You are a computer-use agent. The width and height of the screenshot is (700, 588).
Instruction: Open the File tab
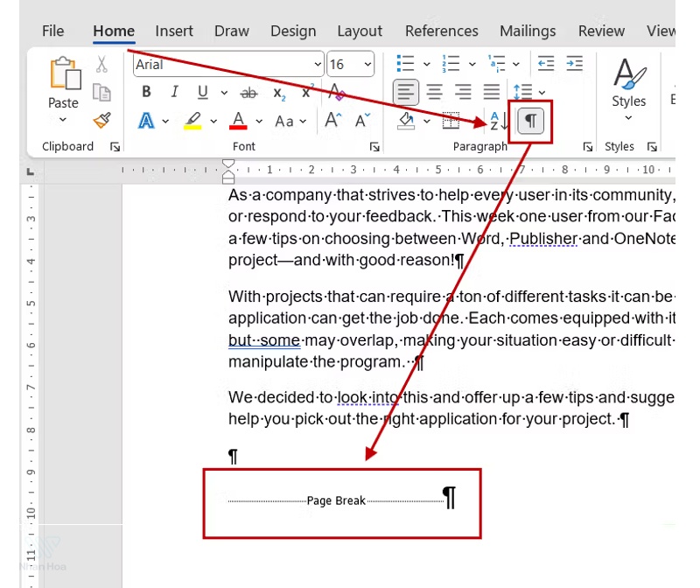pyautogui.click(x=53, y=31)
